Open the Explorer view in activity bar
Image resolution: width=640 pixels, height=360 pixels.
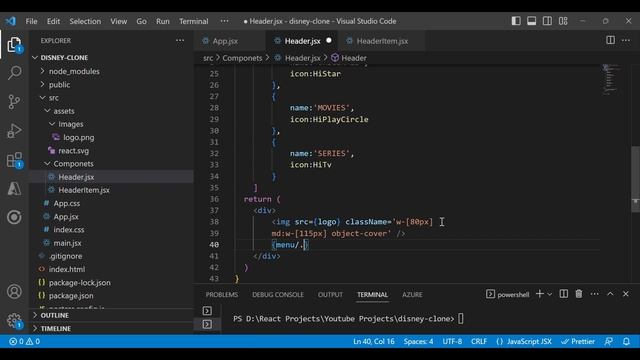14,44
